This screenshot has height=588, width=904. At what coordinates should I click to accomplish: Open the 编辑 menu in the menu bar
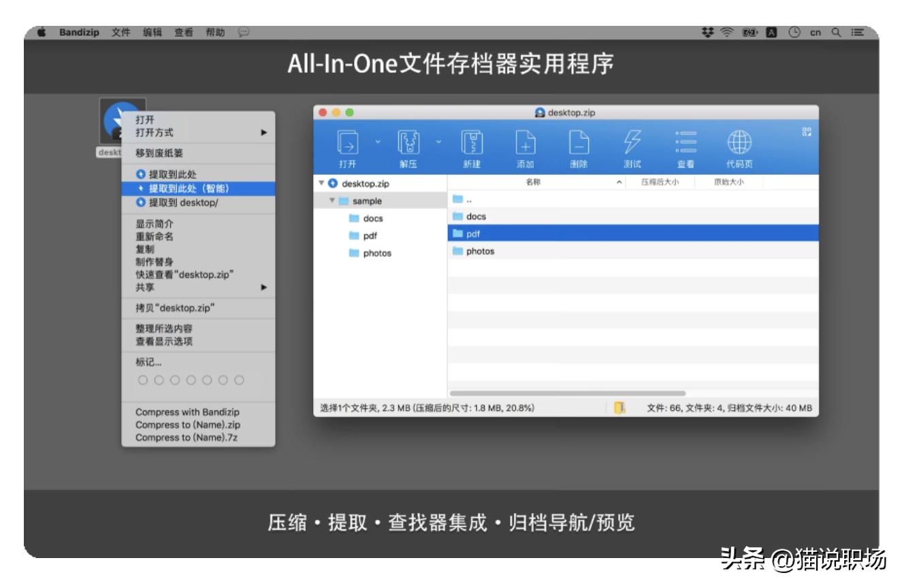point(151,33)
